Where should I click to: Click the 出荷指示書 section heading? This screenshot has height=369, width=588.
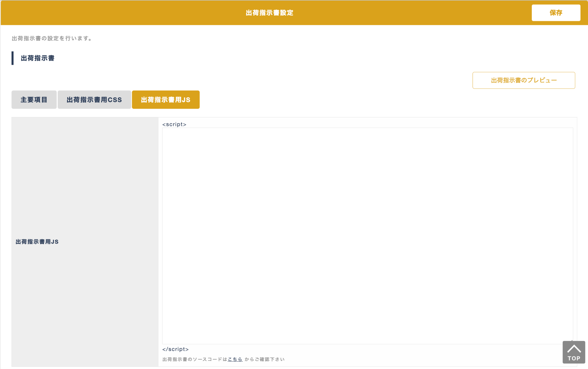(38, 58)
